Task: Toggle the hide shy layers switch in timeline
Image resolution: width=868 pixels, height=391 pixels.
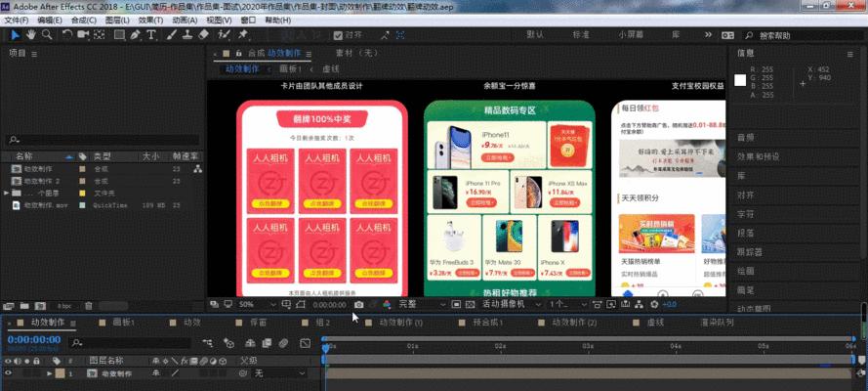Action: tap(250, 343)
